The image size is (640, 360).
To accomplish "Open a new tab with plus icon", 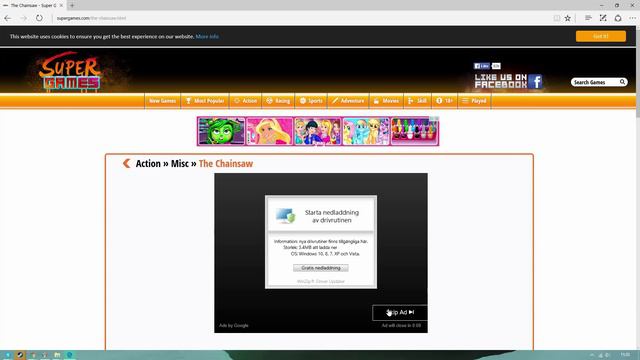I will pos(72,5).
